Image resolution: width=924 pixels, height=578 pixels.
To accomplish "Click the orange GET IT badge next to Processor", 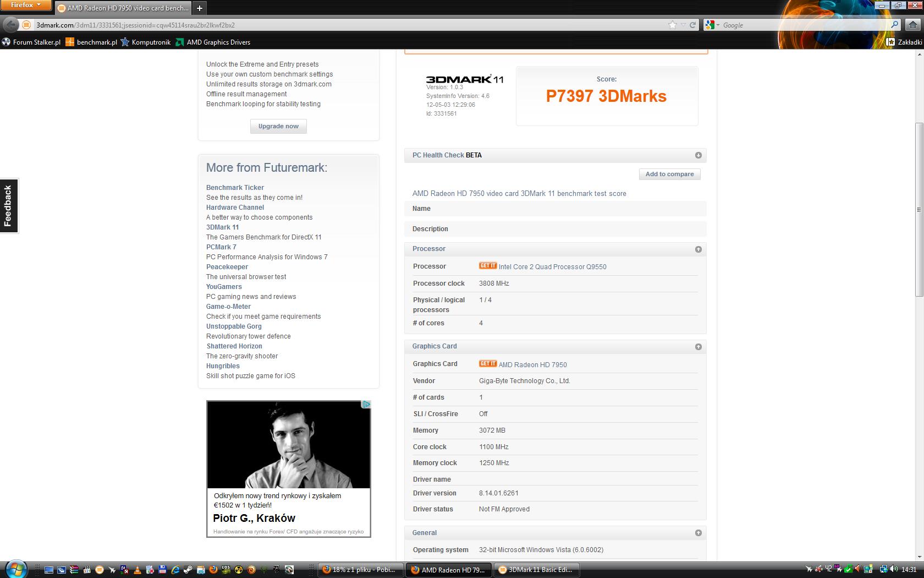I will (487, 266).
